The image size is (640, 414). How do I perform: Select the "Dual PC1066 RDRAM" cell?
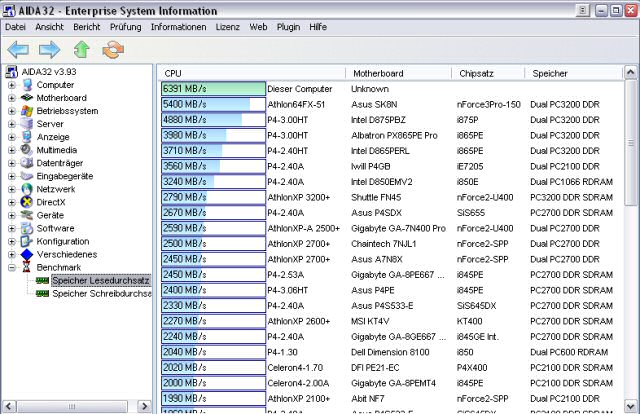(x=571, y=182)
